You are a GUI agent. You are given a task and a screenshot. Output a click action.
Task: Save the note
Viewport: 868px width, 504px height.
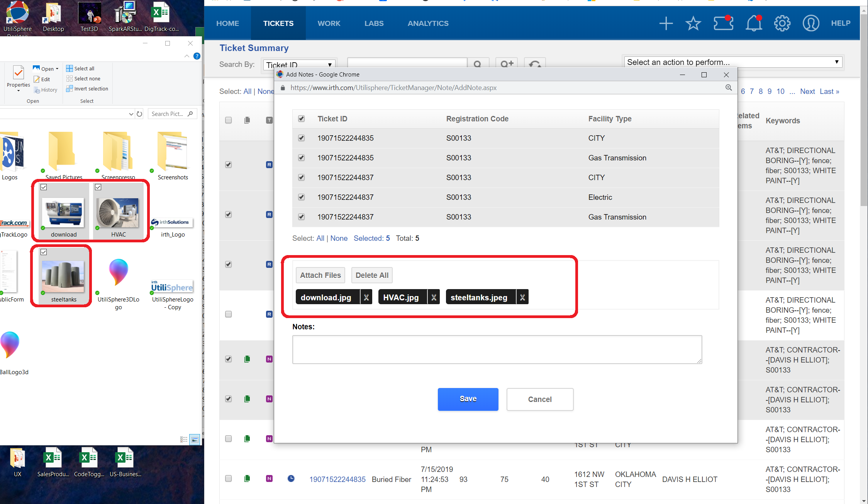[468, 399]
